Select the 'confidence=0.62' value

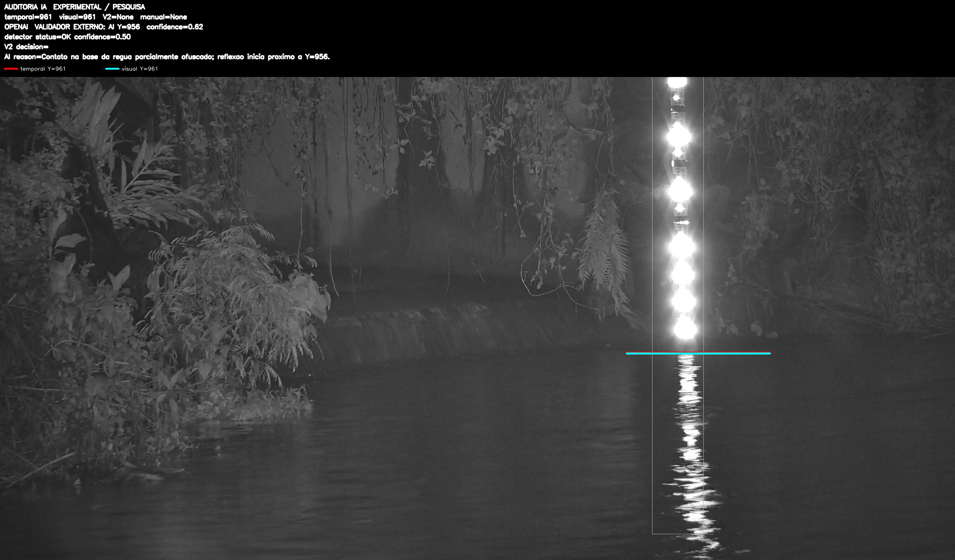[x=175, y=27]
